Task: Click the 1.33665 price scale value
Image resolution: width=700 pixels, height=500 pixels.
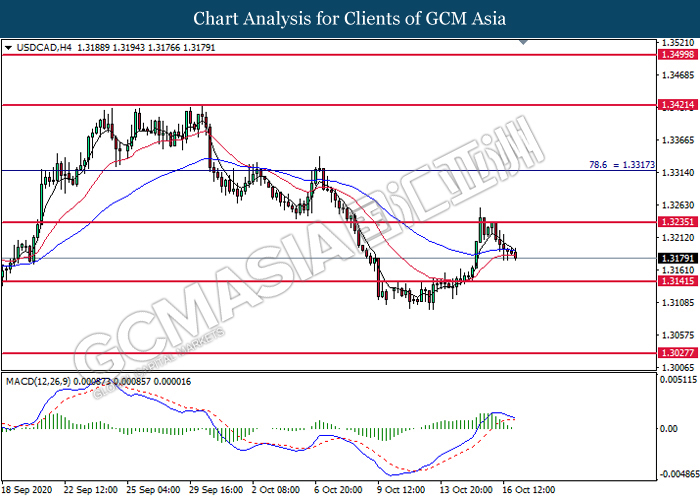Action: point(678,140)
